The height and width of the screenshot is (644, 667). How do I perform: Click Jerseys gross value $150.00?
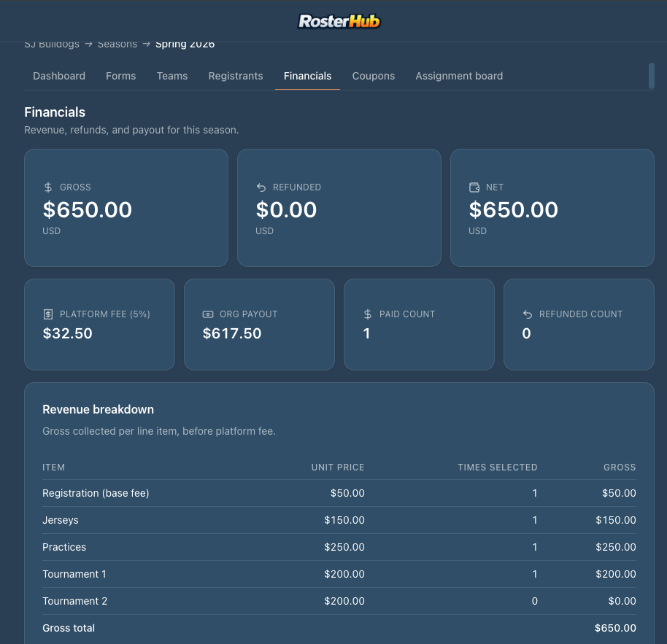tap(615, 520)
